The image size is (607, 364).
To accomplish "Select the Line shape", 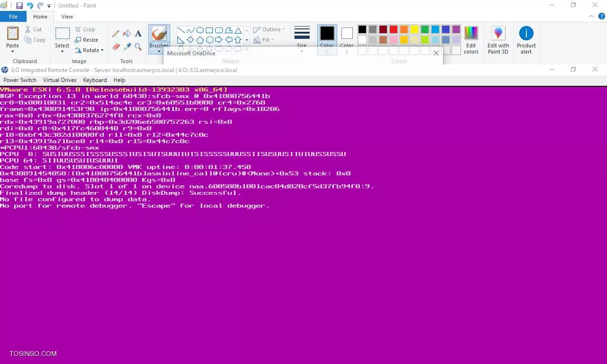I will pyautogui.click(x=181, y=30).
